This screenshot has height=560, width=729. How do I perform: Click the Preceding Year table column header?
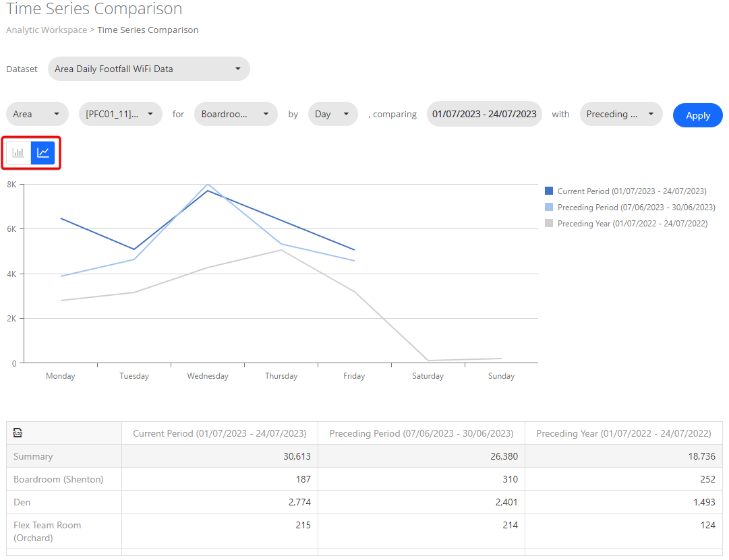623,433
